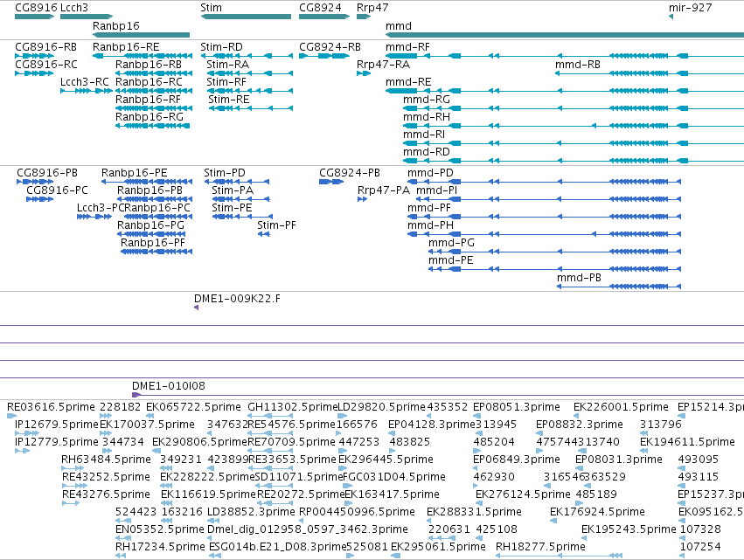Click BAC end DME1-009K22.F label
The height and width of the screenshot is (560, 744).
237,299
